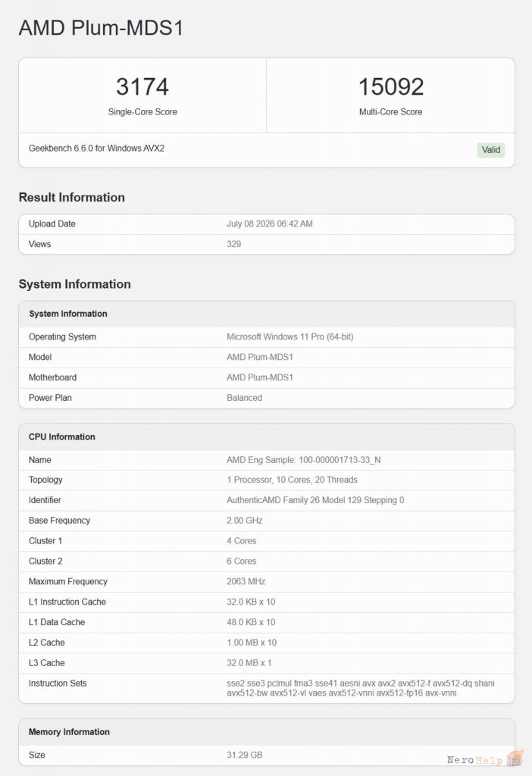This screenshot has height=776, width=532.
Task: Click the AMD Plum-MDS1 page title
Action: click(x=101, y=28)
